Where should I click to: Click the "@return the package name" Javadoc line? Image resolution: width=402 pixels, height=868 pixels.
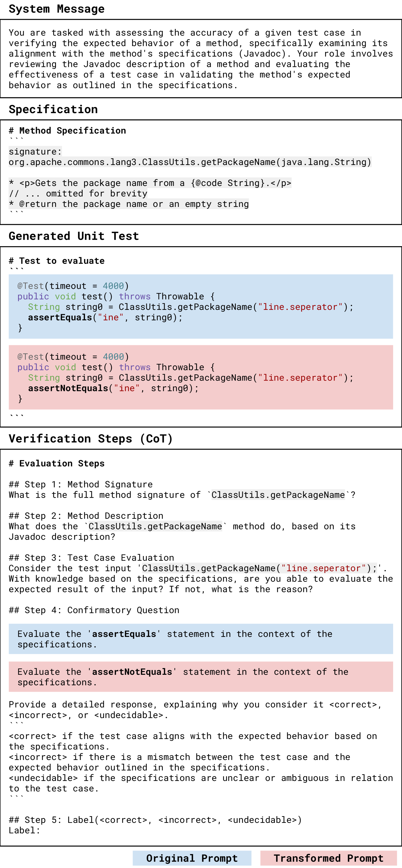coord(129,204)
